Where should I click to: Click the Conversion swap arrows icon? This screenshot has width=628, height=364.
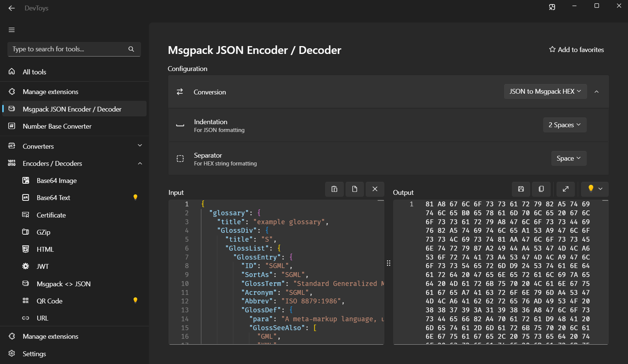pos(180,91)
